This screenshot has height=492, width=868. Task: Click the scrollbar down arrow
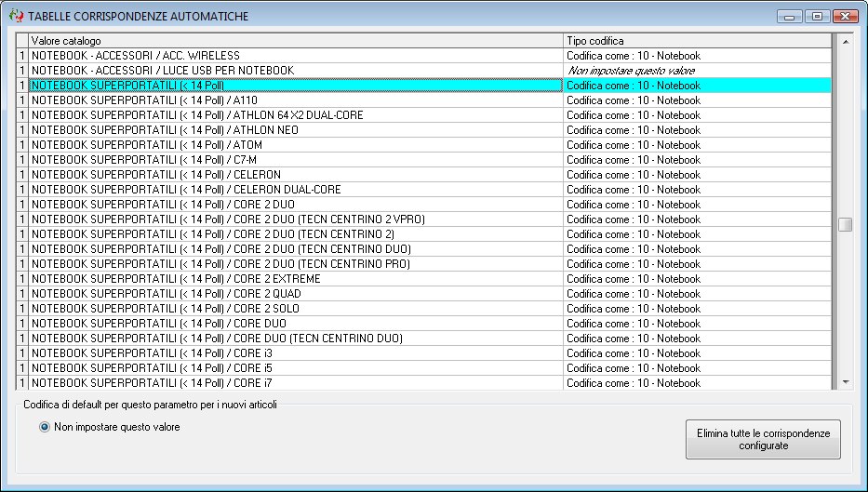(846, 382)
